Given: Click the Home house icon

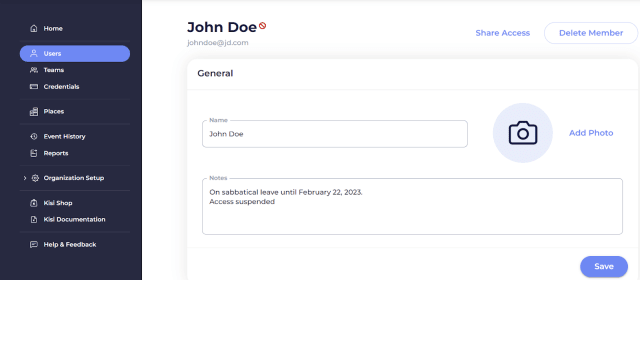Looking at the screenshot, I should 34,28.
